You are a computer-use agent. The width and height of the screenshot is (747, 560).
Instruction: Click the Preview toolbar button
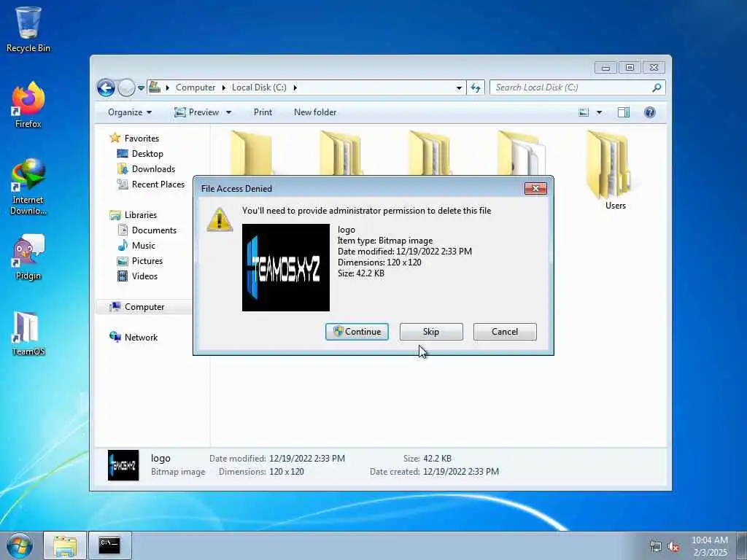pyautogui.click(x=197, y=112)
